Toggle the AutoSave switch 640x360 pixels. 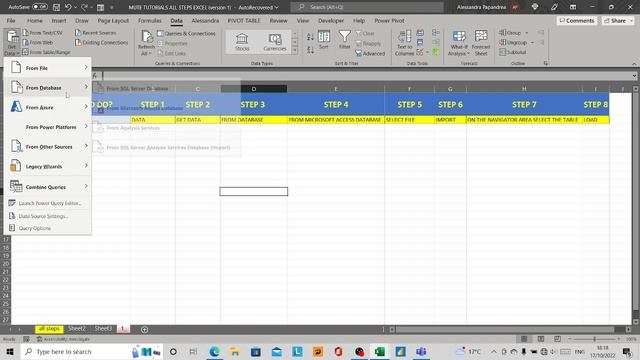(40, 7)
